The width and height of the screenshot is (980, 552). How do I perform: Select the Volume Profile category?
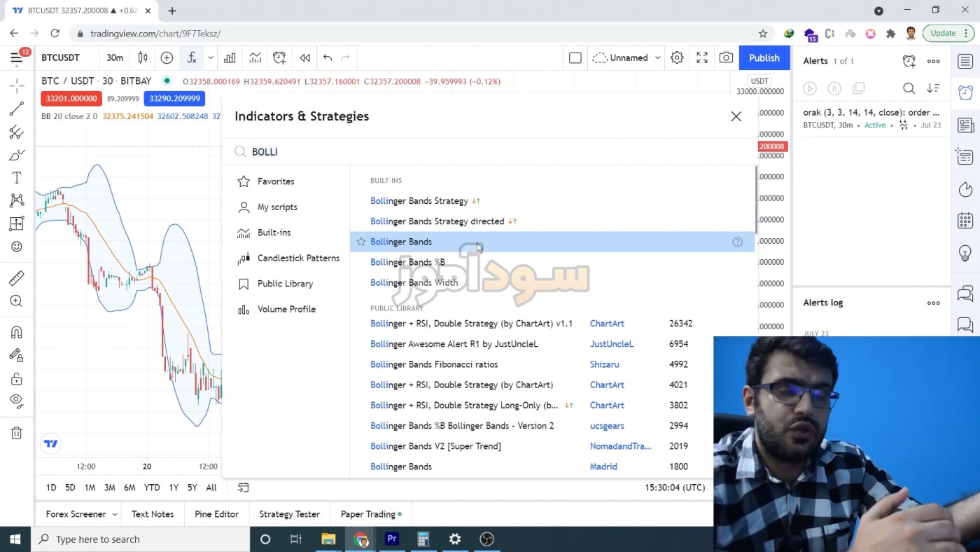tap(286, 309)
